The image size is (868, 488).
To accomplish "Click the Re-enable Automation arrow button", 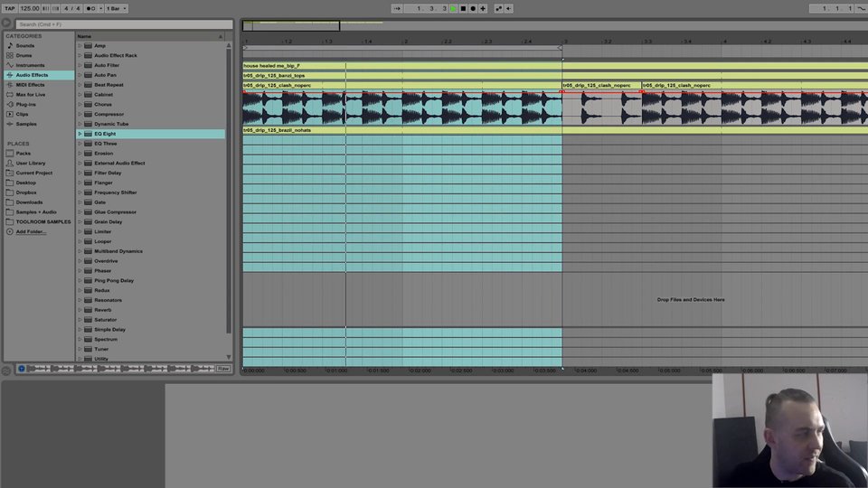I will coord(509,8).
